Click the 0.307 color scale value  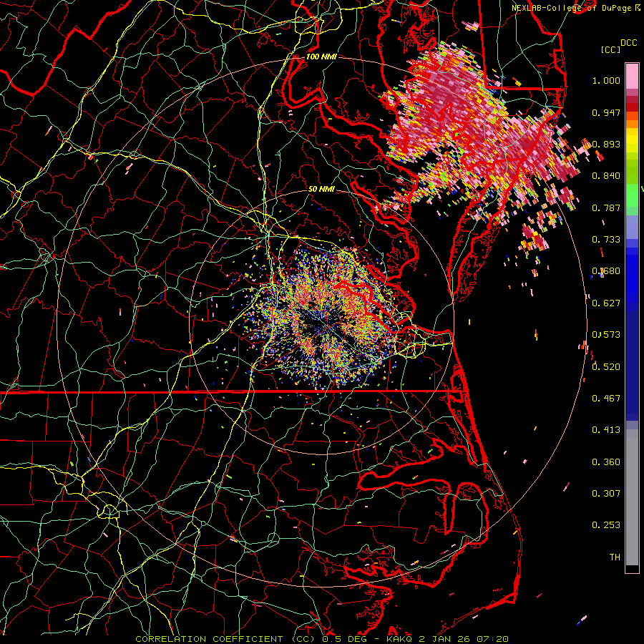click(x=606, y=494)
